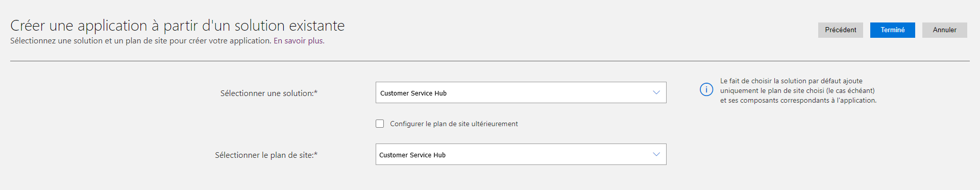Open the Sélectionner une solution combo box
Screen dimensions: 980x190
521,92
